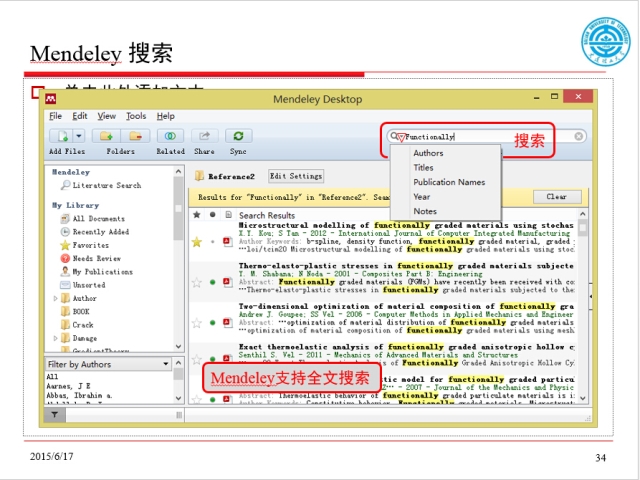Click the results list scroll-up arrow
640x480 pixels.
[x=583, y=214]
